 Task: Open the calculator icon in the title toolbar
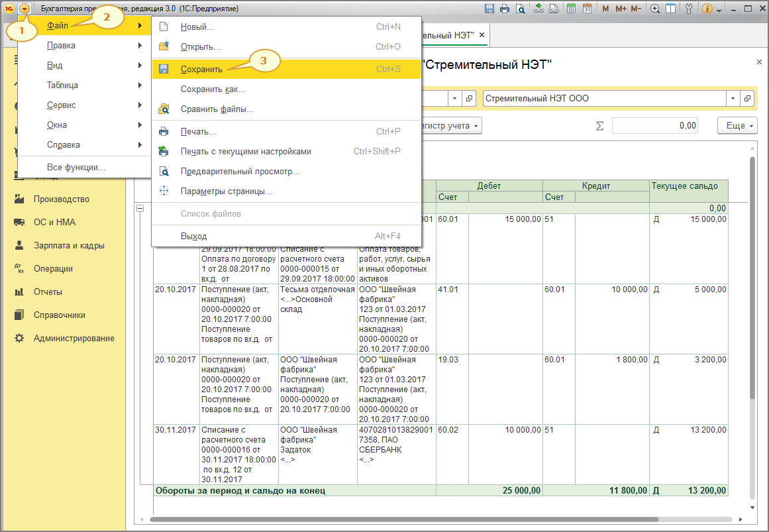tap(570, 9)
